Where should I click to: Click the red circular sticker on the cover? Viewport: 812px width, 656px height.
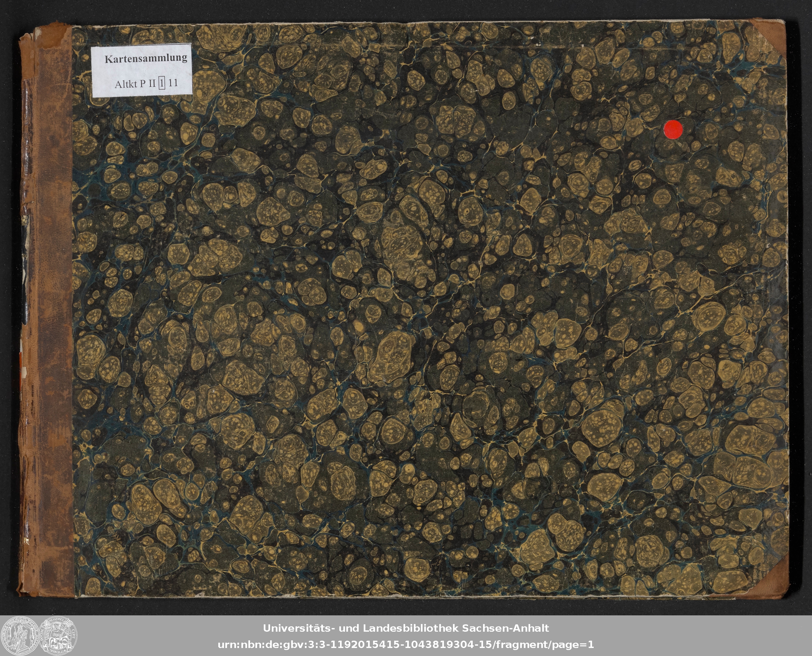(x=673, y=129)
